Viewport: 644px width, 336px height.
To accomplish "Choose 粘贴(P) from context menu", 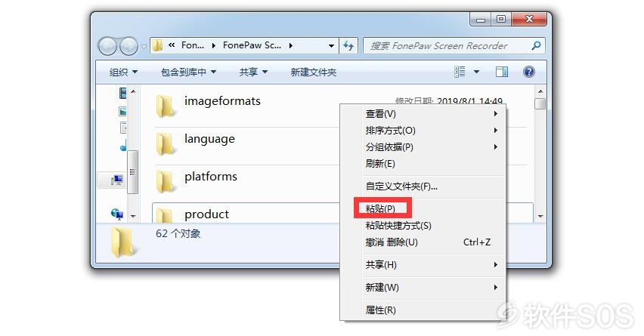I will [423, 209].
